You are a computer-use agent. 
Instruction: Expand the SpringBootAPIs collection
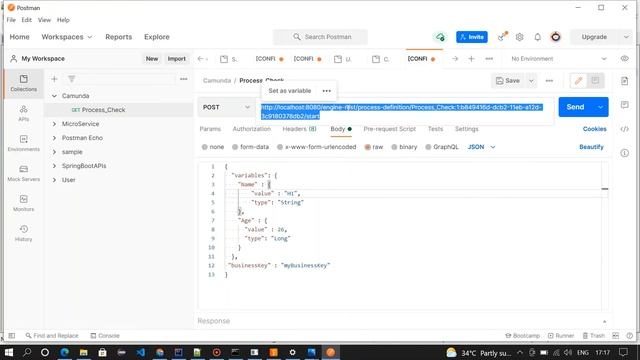tap(54, 166)
